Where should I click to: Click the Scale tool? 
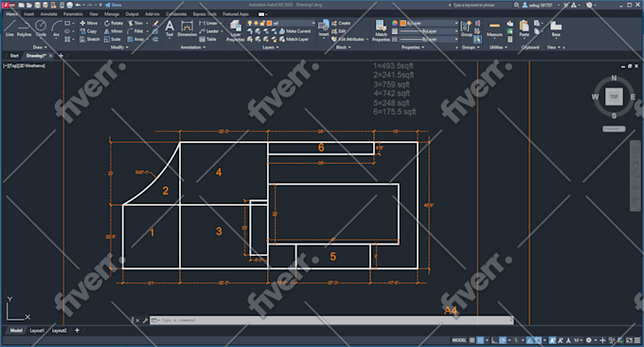point(113,40)
